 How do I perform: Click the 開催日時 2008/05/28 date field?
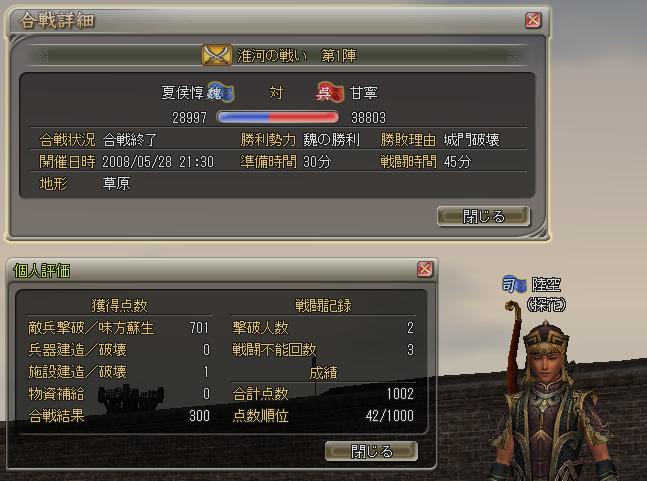(127, 162)
